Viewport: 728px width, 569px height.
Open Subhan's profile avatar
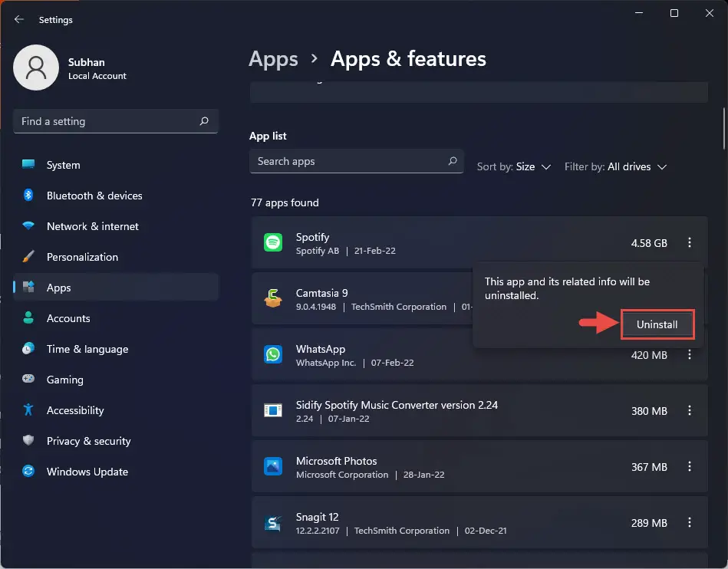click(36, 67)
